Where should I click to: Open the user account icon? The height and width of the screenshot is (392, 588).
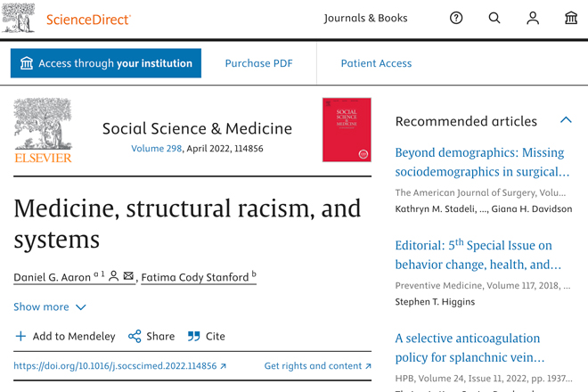(x=533, y=18)
